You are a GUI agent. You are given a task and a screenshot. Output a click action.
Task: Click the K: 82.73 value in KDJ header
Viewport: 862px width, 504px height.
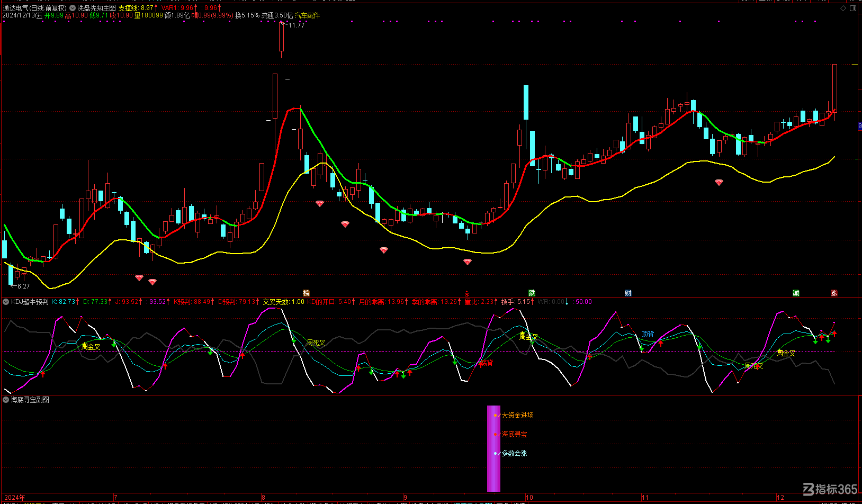(65, 302)
